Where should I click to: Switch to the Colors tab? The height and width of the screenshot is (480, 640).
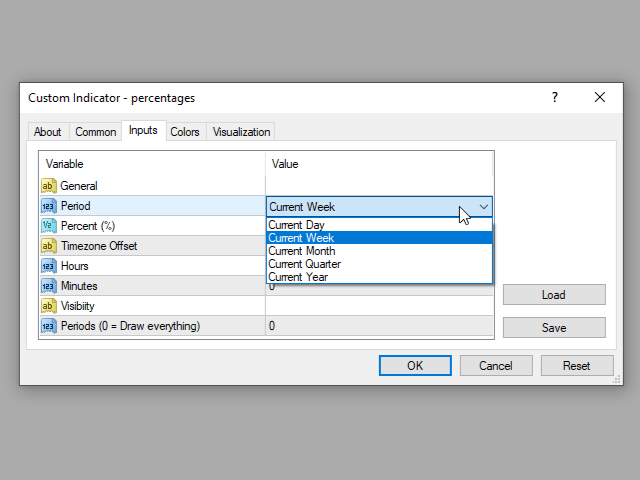[x=185, y=132]
